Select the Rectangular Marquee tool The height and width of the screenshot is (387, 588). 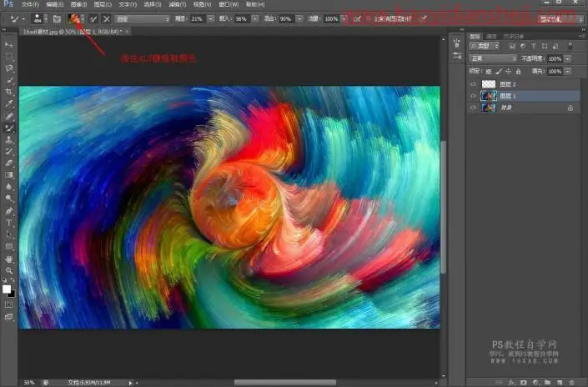[x=8, y=57]
